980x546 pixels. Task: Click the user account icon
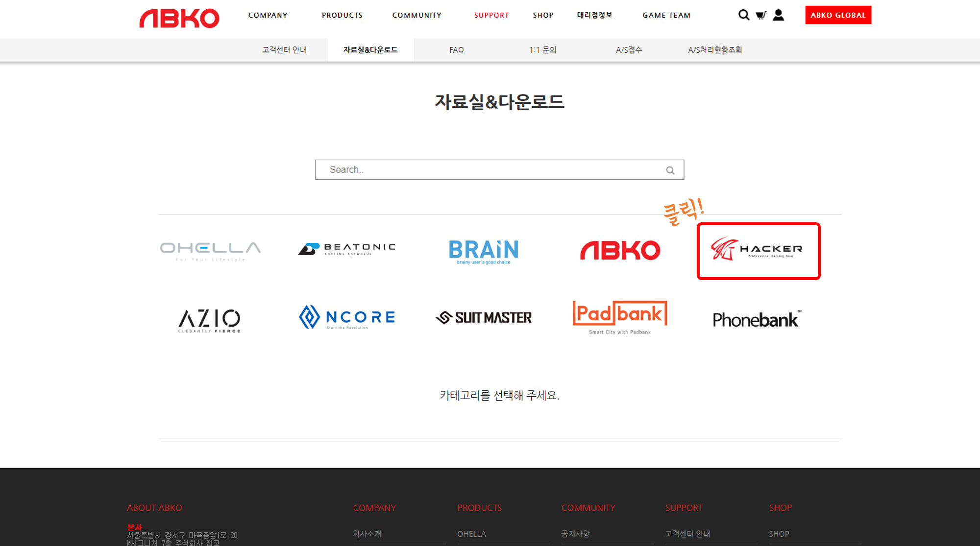pos(778,15)
